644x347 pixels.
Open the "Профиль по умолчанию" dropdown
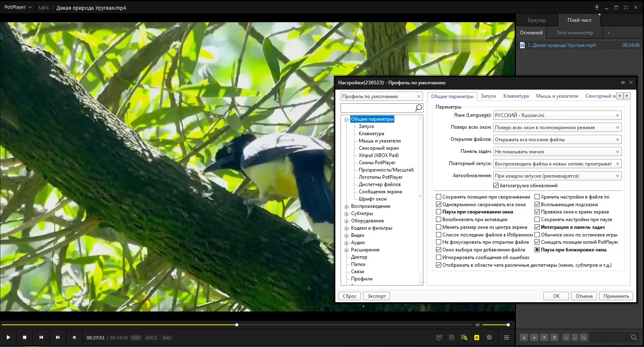[381, 96]
